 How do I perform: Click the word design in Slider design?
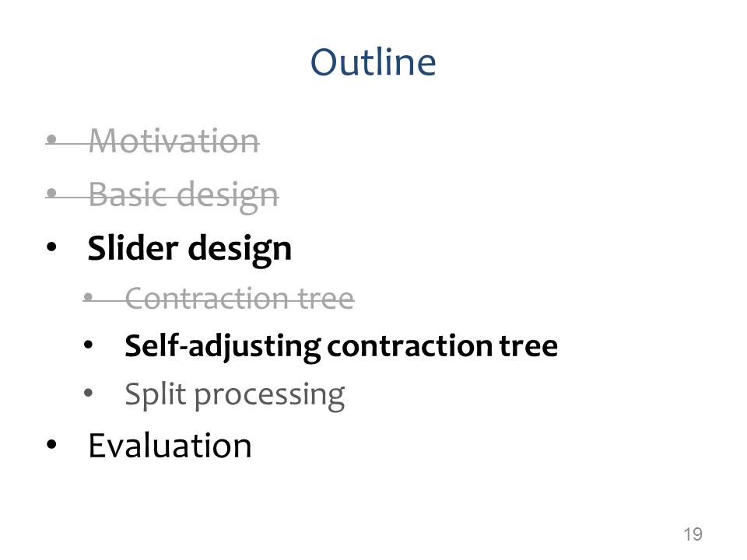240,250
